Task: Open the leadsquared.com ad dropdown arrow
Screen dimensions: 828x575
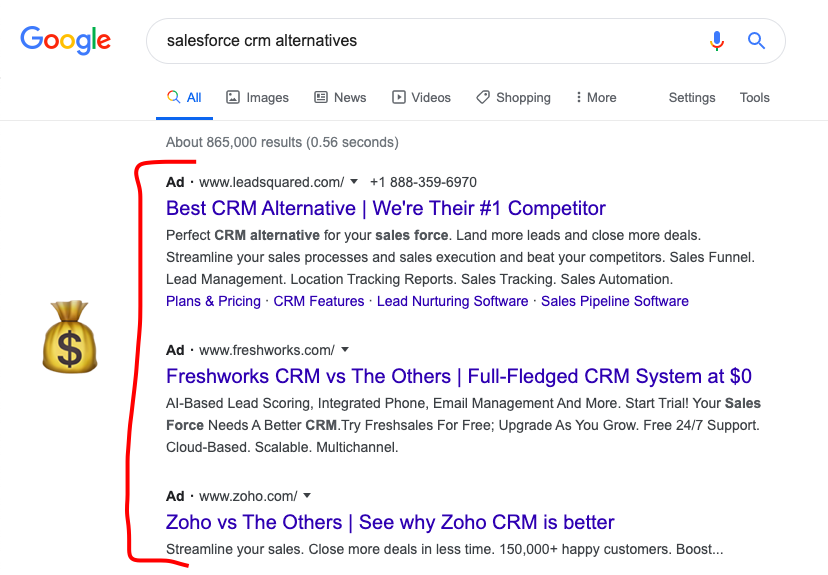Action: tap(354, 182)
